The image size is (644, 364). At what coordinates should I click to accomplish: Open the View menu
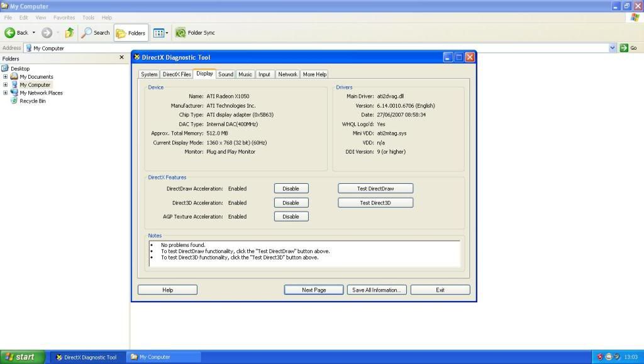click(x=41, y=18)
